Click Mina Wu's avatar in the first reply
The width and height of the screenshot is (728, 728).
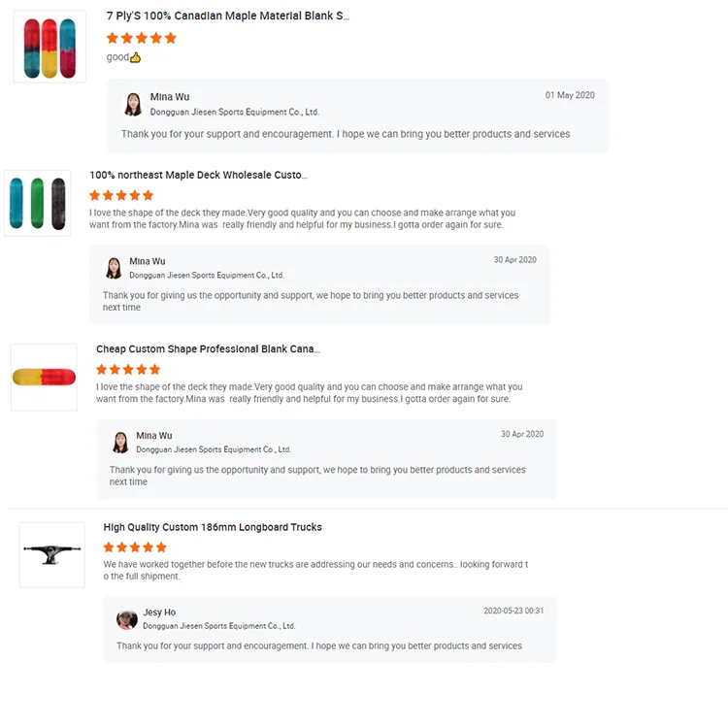[x=133, y=104]
